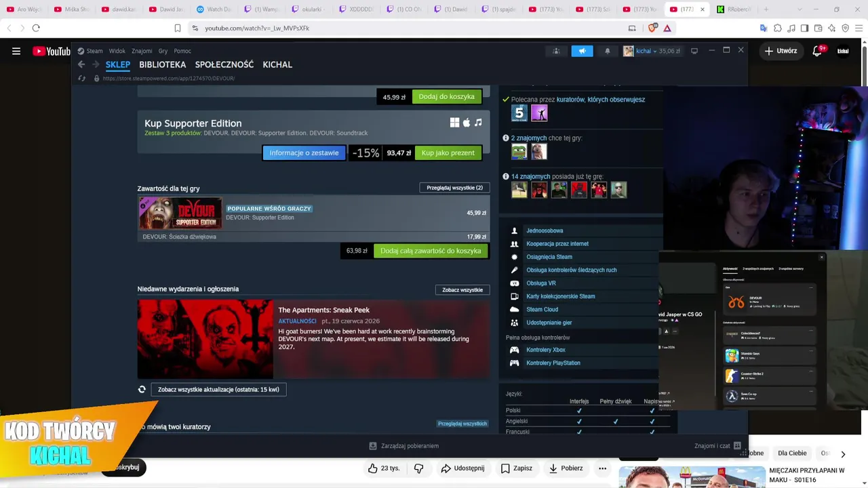Open Karty kolekcjonerskie Steam link
868x488 pixels.
click(x=561, y=297)
